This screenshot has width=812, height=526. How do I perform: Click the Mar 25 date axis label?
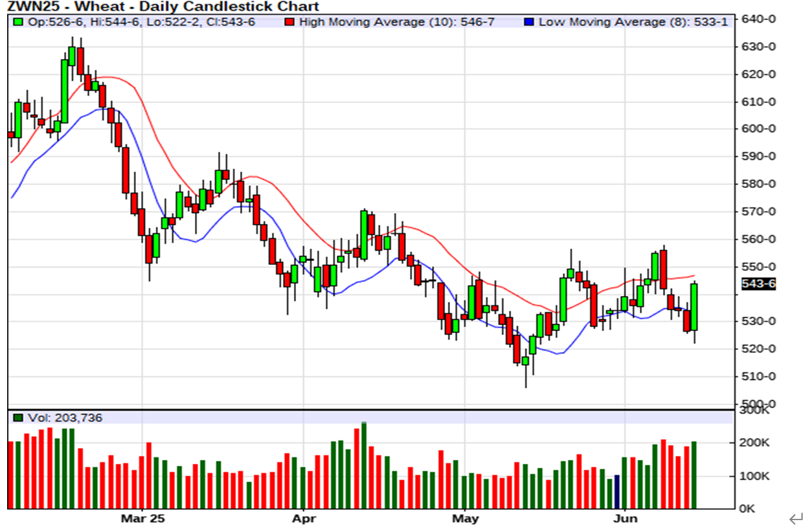(143, 518)
